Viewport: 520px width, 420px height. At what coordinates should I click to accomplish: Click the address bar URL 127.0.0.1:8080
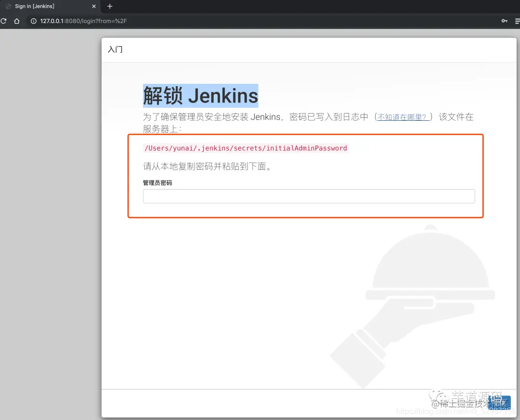(84, 21)
